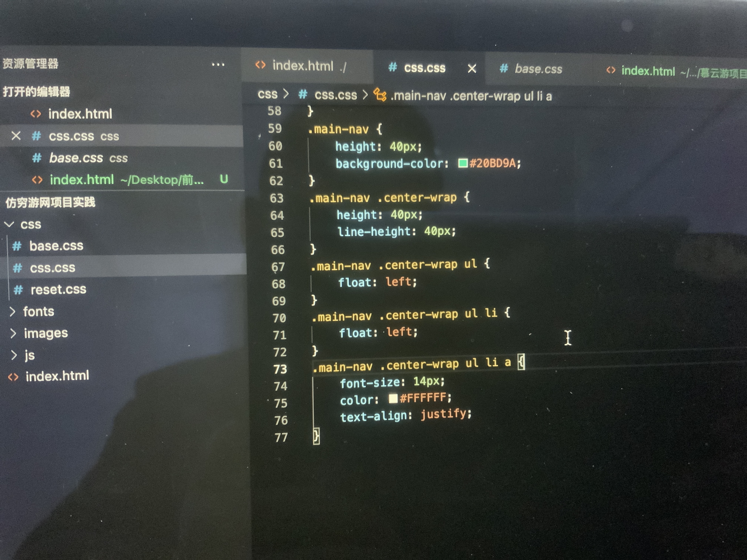Click float: left on line 71

pyautogui.click(x=378, y=332)
